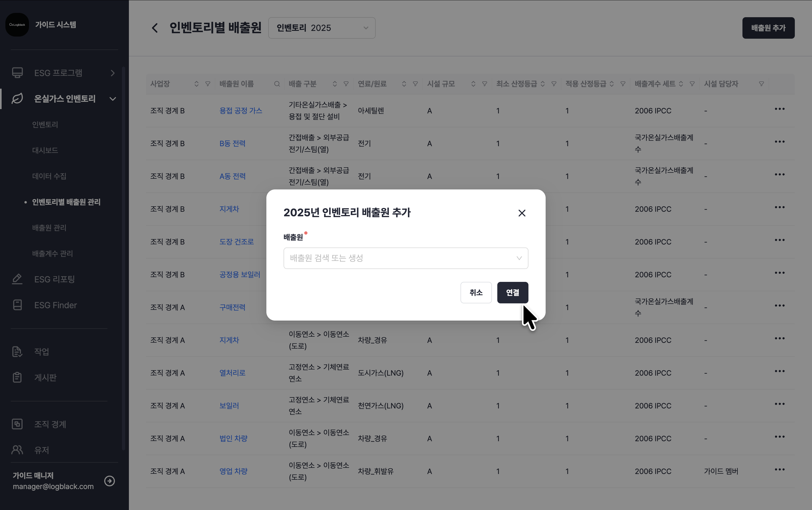Open 배출계수 관리 in the sidebar
812x510 pixels.
point(53,254)
